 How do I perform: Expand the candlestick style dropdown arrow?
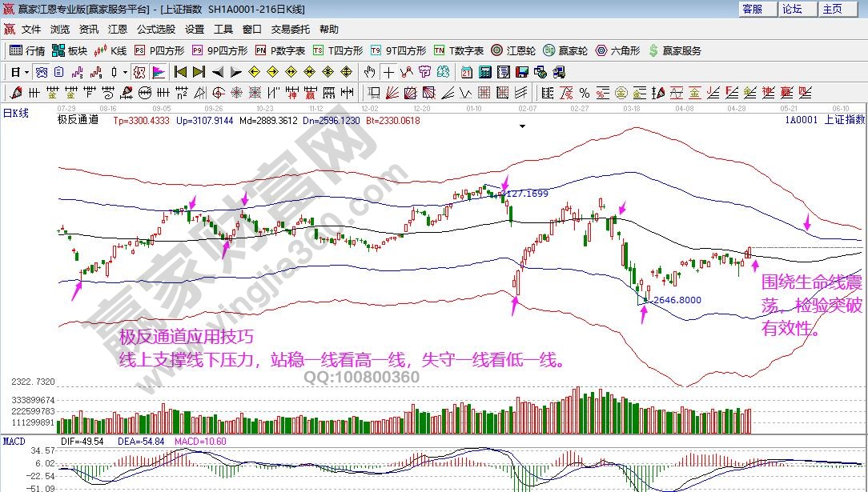click(125, 72)
